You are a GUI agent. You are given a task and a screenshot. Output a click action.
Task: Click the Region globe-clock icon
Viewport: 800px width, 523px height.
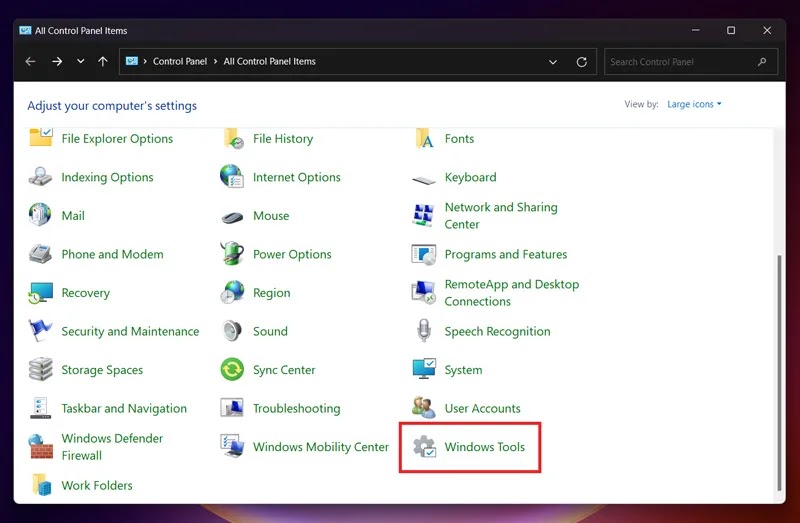tap(232, 292)
